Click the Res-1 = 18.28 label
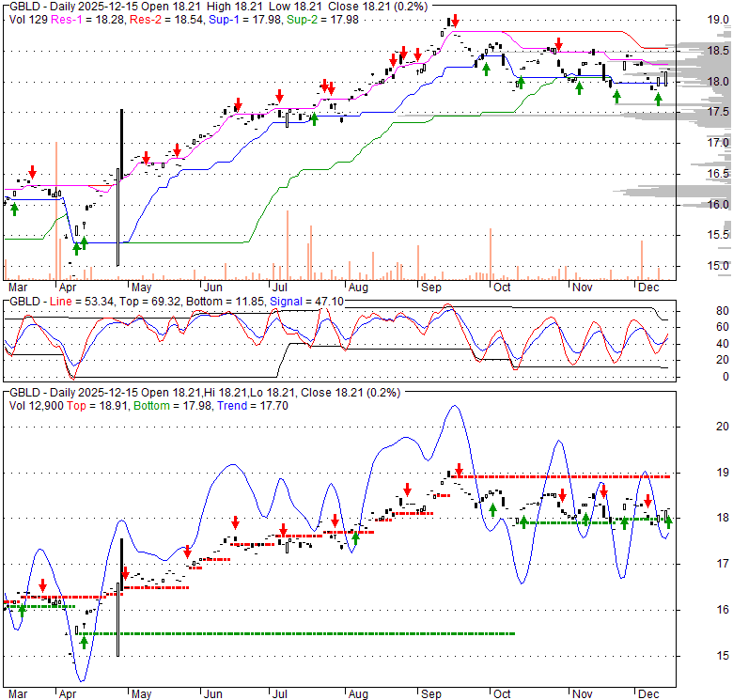The height and width of the screenshot is (700, 733). pos(75,19)
